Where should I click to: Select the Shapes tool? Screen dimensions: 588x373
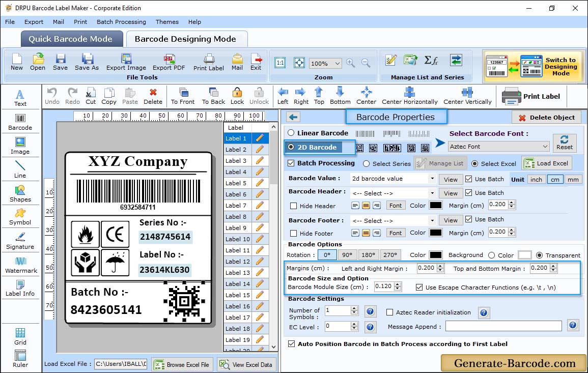pos(20,193)
